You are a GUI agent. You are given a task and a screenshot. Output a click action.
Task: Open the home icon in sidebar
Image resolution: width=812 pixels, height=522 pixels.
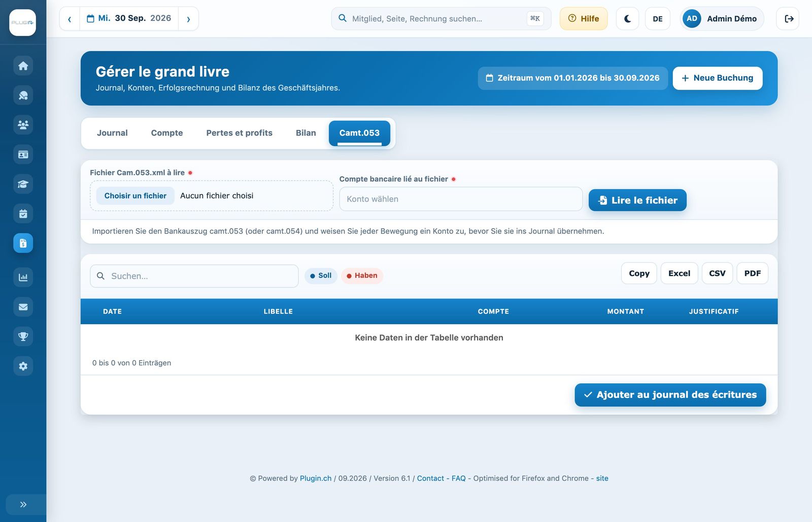(x=23, y=66)
